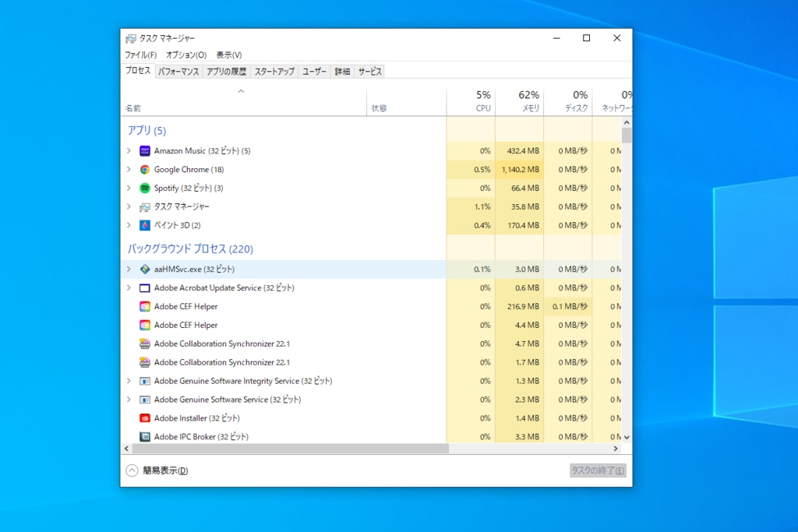This screenshot has height=532, width=798.
Task: Click the horizontal scrollbar right arrow
Action: pyautogui.click(x=616, y=449)
